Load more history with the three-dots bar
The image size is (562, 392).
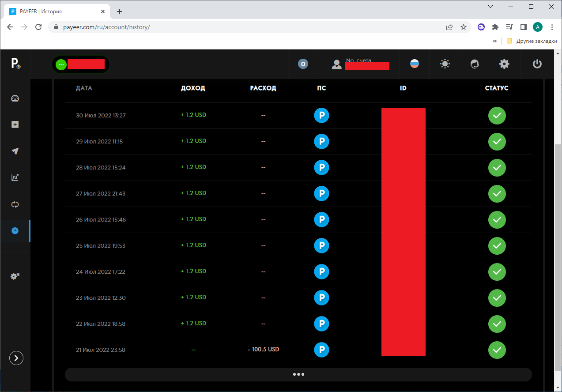(x=298, y=374)
